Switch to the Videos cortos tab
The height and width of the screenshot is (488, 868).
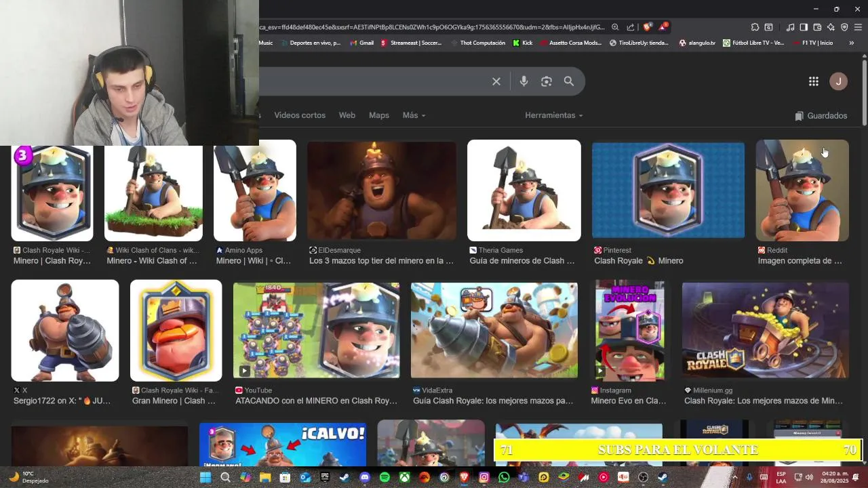coord(300,115)
